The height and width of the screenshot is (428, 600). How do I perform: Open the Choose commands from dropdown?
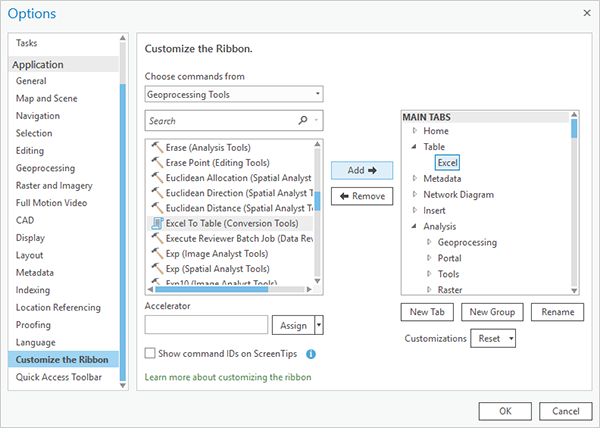[x=234, y=94]
